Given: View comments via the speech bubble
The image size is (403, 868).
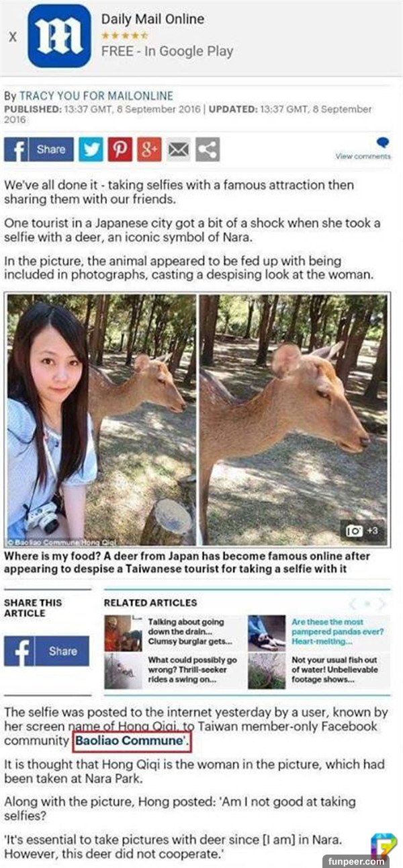Looking at the screenshot, I should pyautogui.click(x=382, y=143).
